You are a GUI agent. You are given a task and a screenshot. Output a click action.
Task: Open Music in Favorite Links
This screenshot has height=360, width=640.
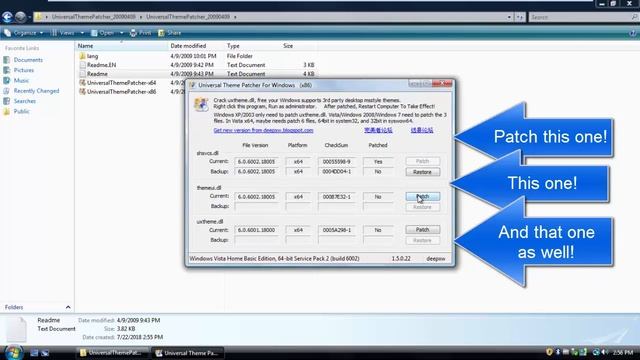coord(16,80)
